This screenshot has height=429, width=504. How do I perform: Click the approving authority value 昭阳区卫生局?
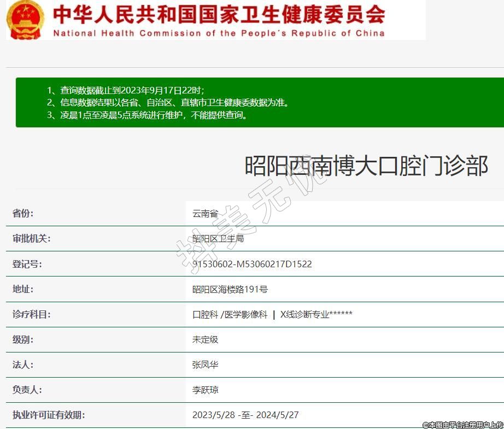tap(218, 239)
